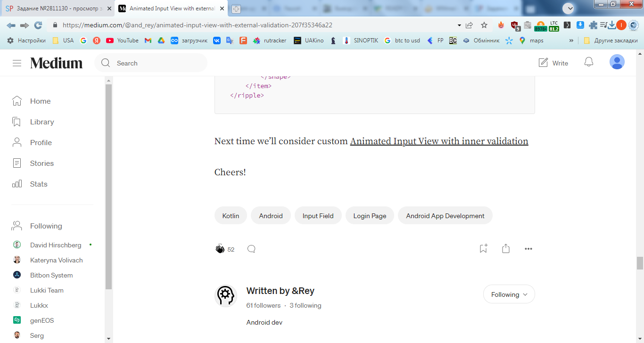Open Stories in the sidebar
Viewport: 644px width, 343px height.
(33, 163)
